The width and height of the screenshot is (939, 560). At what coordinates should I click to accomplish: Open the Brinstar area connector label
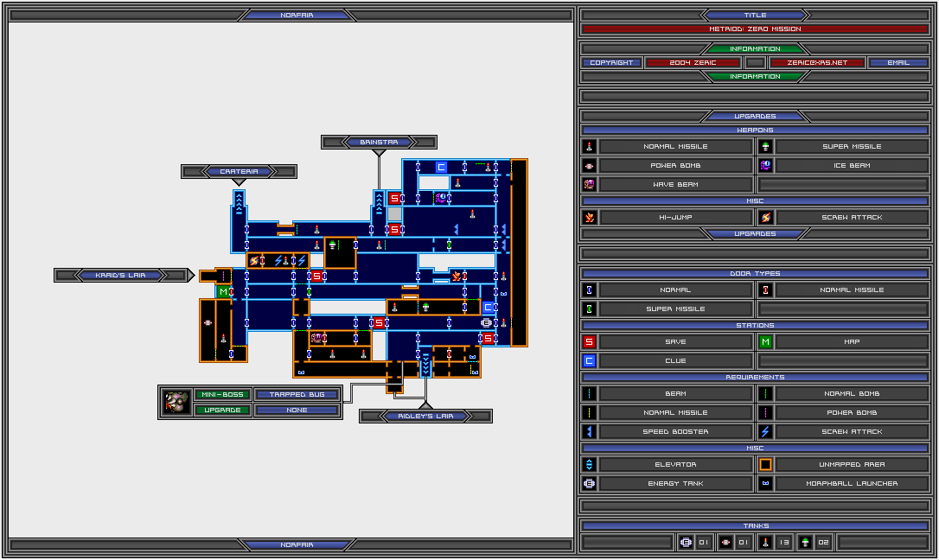(379, 142)
